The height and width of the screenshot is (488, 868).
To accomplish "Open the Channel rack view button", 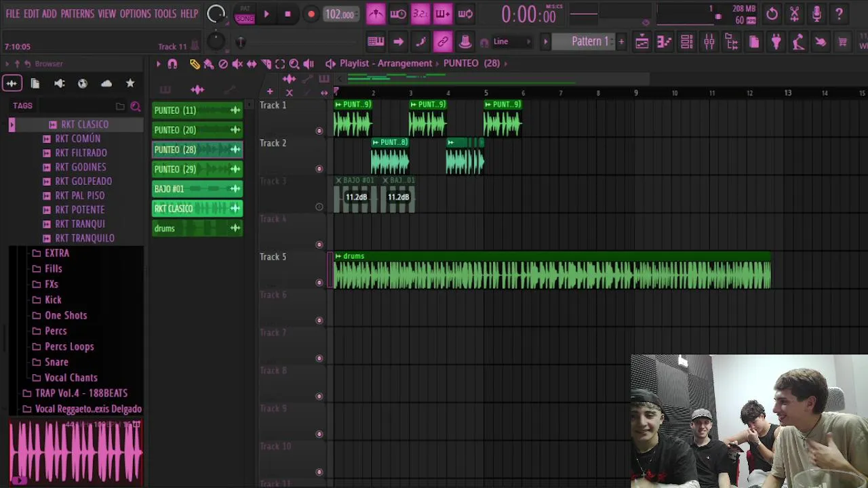I will [686, 42].
